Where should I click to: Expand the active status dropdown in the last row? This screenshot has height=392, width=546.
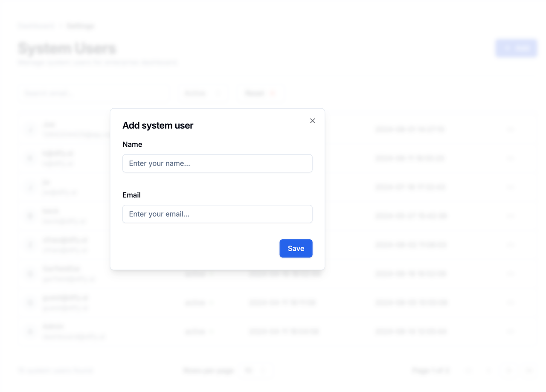coord(200,331)
